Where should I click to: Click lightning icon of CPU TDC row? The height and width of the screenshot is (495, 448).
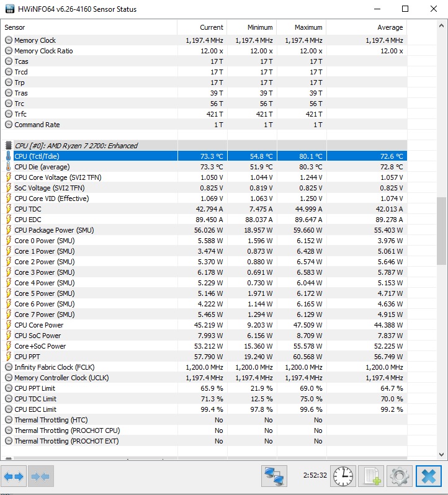pos(9,209)
